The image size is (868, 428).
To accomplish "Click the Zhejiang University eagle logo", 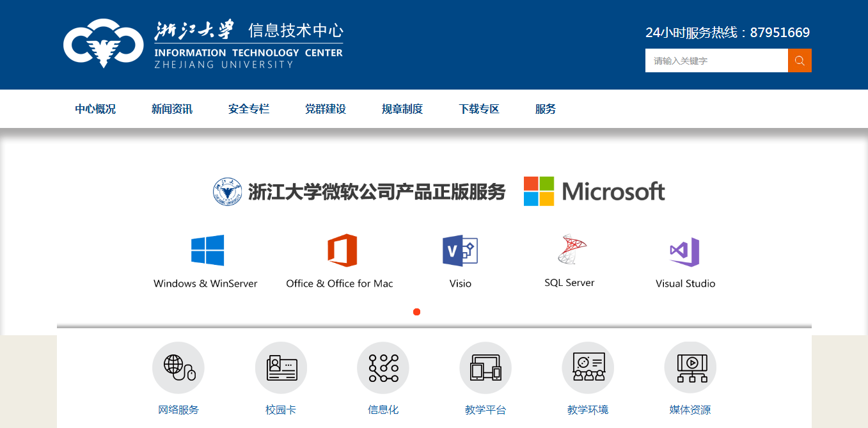I will point(103,43).
